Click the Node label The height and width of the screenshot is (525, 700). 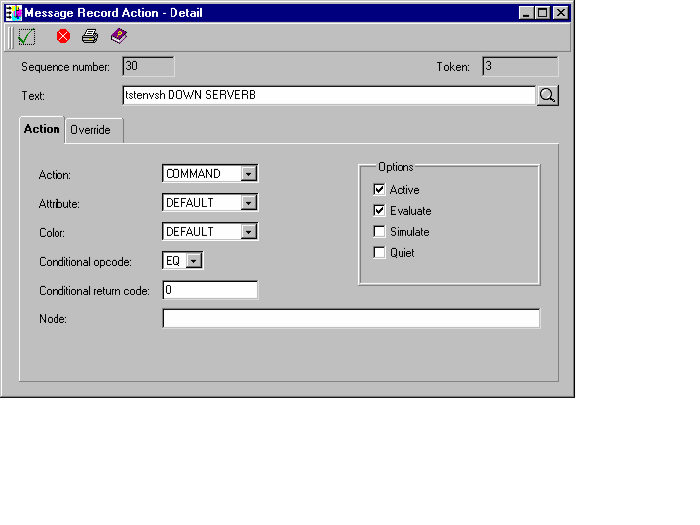tap(53, 319)
